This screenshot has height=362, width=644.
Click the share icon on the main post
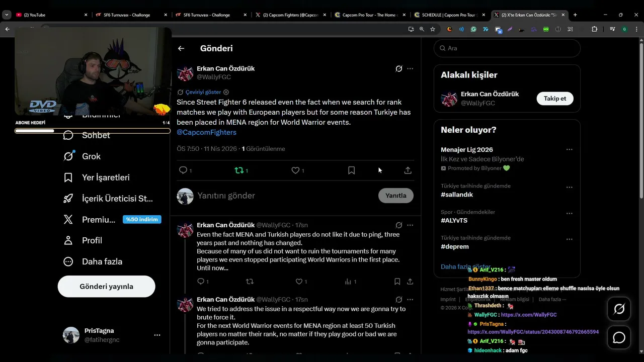(408, 170)
